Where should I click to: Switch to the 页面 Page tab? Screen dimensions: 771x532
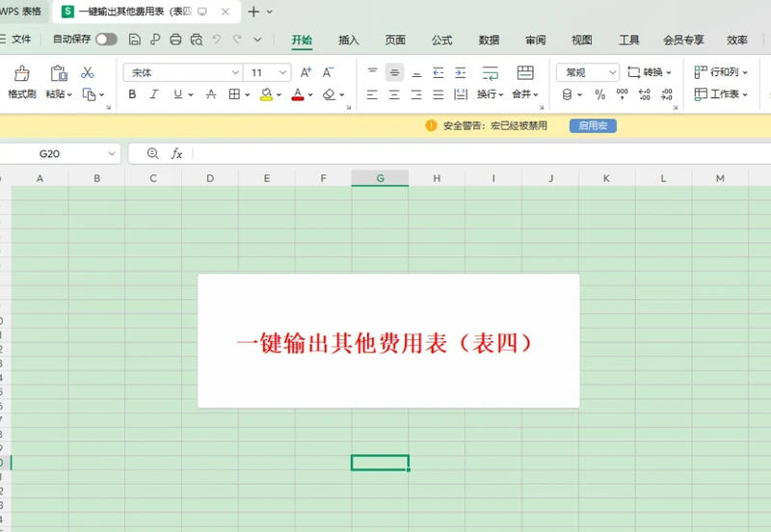(x=395, y=40)
